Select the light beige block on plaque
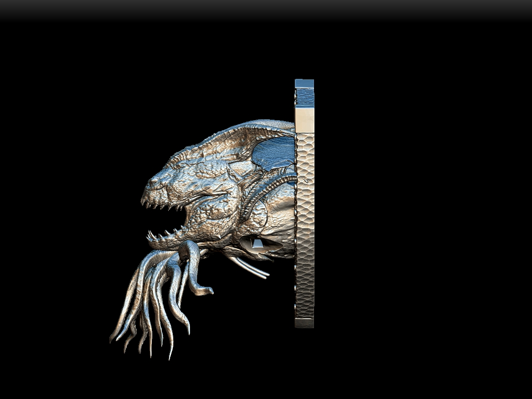Image resolution: width=532 pixels, height=399 pixels. click(x=304, y=120)
